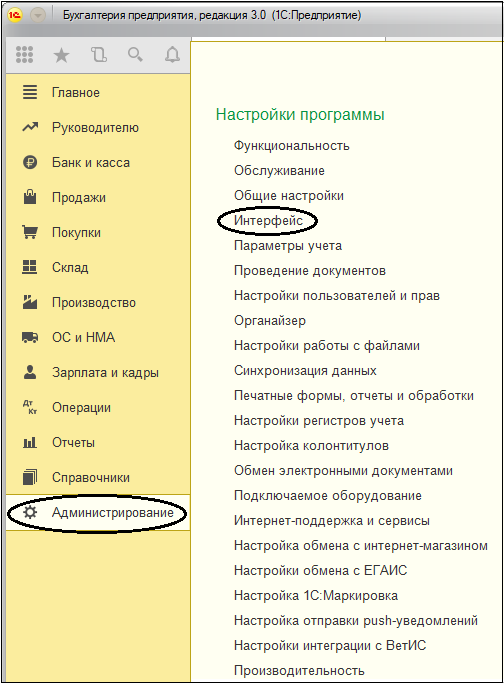
Task: Show history scroll icon in toolbar
Action: point(98,54)
